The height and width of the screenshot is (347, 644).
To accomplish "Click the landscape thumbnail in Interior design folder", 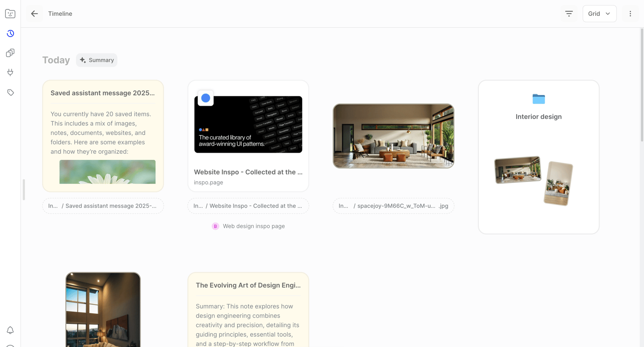I will 518,170.
